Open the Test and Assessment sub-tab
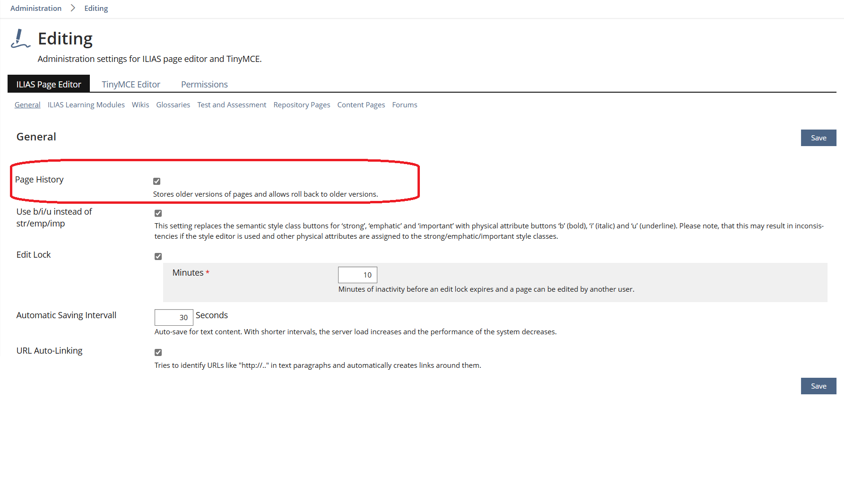 pyautogui.click(x=232, y=104)
